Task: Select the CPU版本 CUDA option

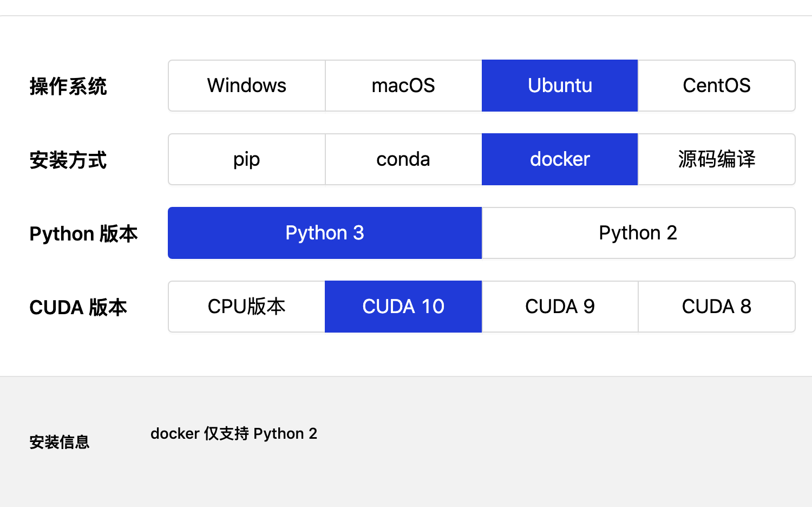Action: tap(246, 306)
